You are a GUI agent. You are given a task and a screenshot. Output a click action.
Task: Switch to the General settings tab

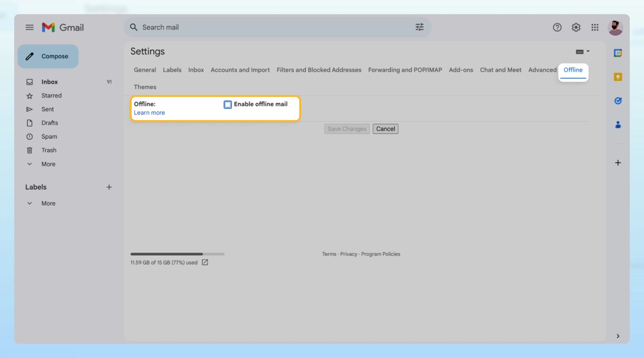tap(145, 70)
